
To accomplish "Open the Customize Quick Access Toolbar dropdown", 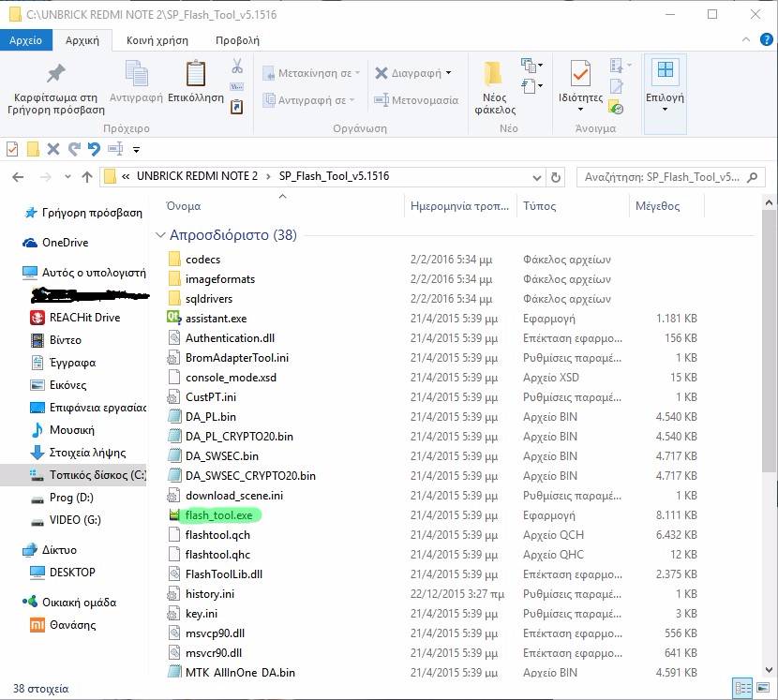I will coord(137,149).
